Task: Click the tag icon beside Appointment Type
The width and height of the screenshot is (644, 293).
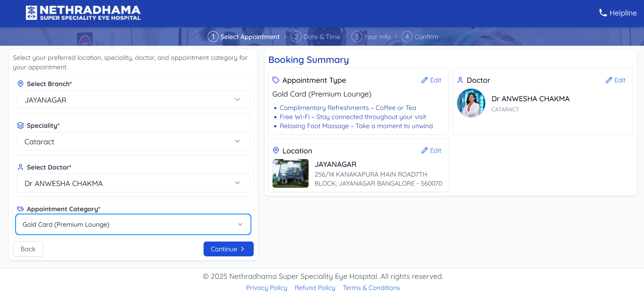Action: (276, 80)
